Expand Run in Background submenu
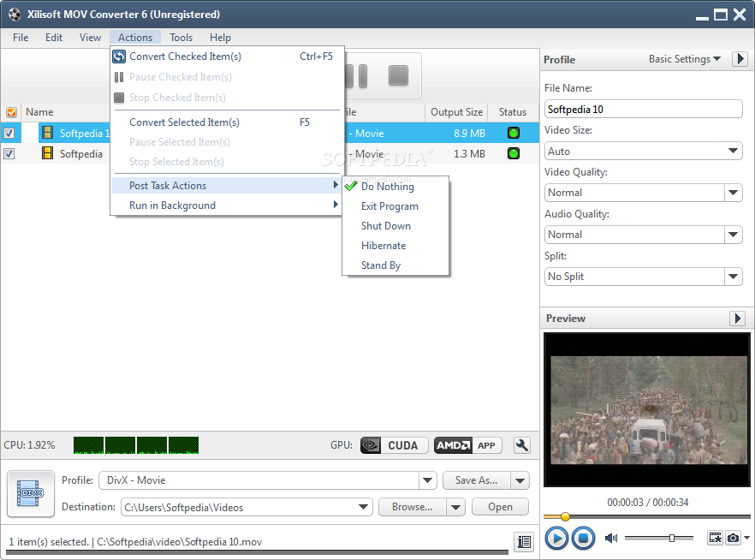The height and width of the screenshot is (560, 755). click(226, 206)
